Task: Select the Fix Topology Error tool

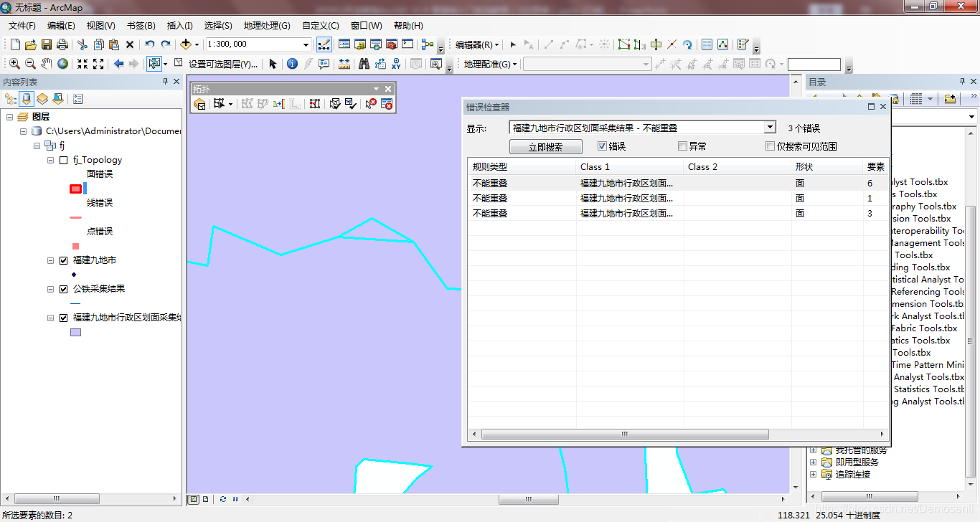Action: (x=370, y=104)
